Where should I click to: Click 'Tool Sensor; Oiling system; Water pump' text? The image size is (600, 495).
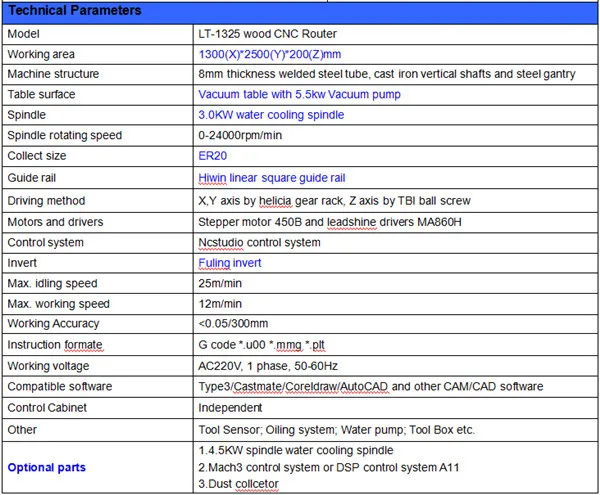tap(301, 430)
